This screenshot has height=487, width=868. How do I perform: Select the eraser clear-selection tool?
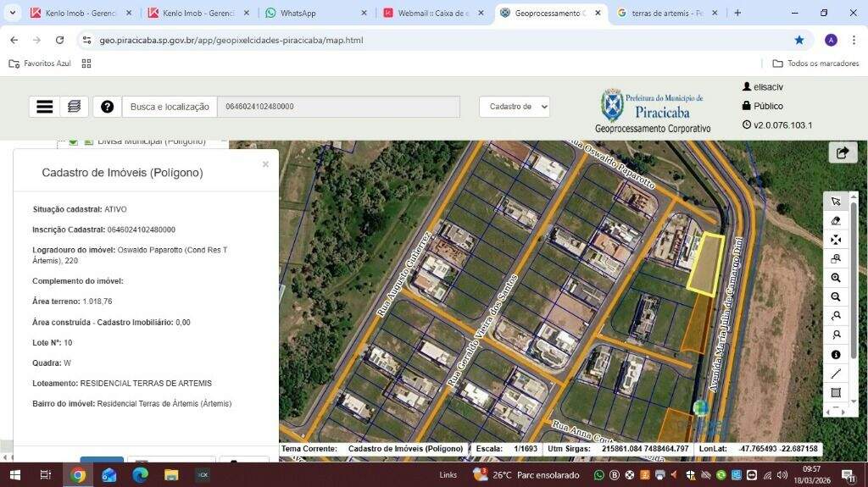[x=836, y=221]
